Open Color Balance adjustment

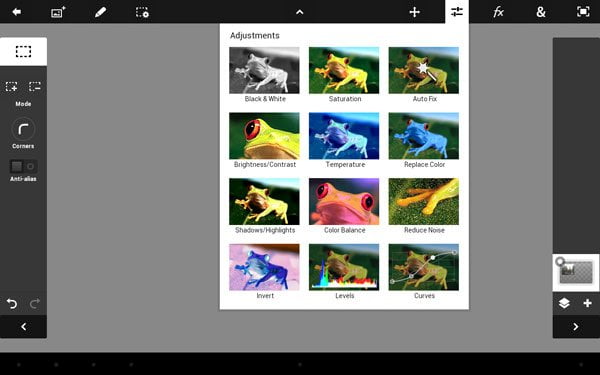coord(344,206)
